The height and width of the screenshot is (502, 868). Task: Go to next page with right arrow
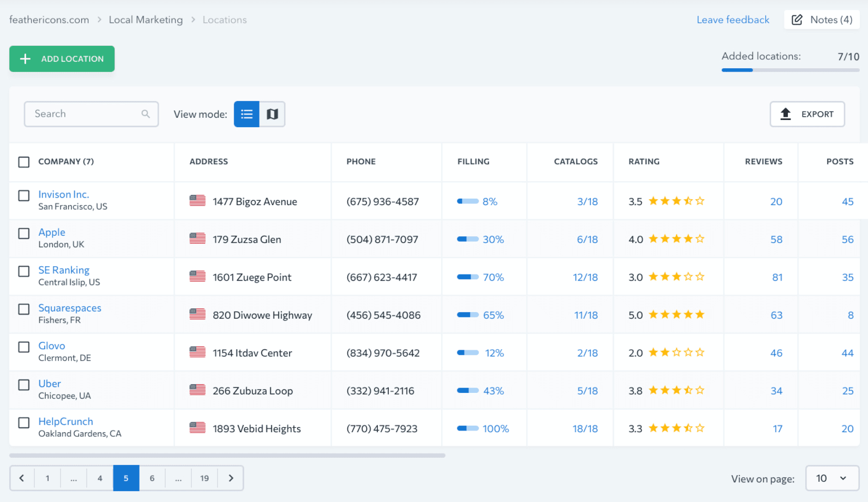click(231, 478)
